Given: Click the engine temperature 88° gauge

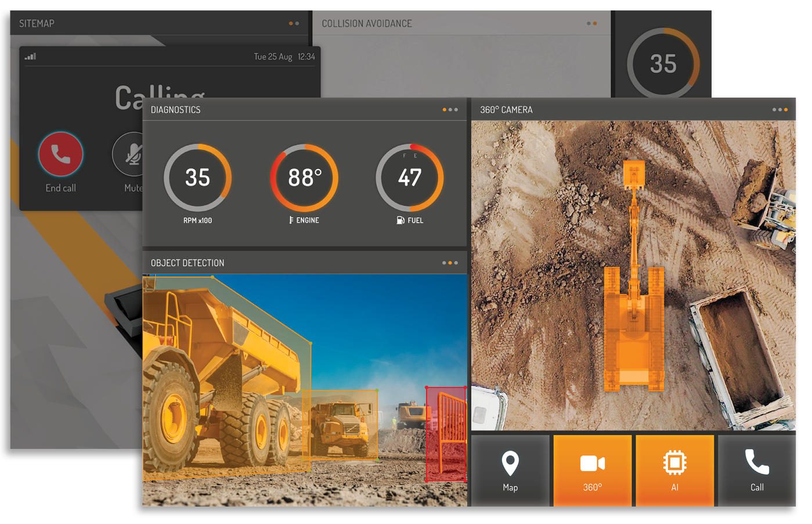Looking at the screenshot, I should [x=304, y=178].
